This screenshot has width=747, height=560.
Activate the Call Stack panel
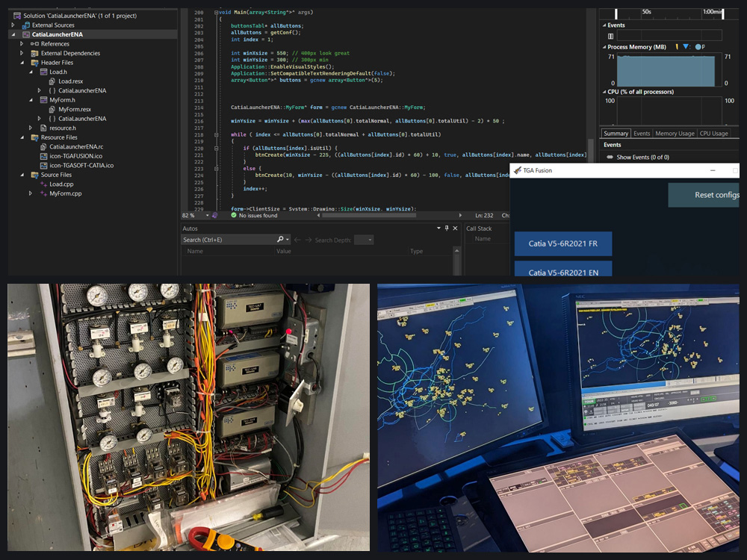click(479, 228)
